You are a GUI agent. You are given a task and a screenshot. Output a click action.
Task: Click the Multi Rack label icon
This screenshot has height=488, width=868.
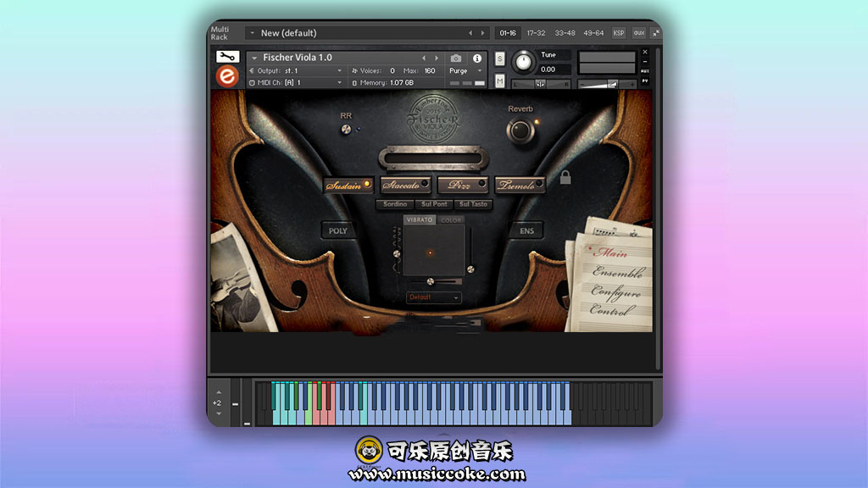[x=220, y=33]
